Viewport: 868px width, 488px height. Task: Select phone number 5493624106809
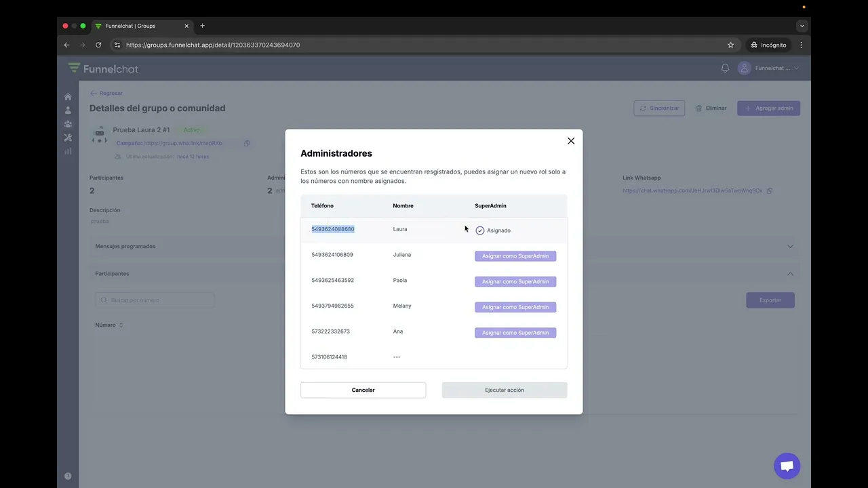tap(332, 255)
